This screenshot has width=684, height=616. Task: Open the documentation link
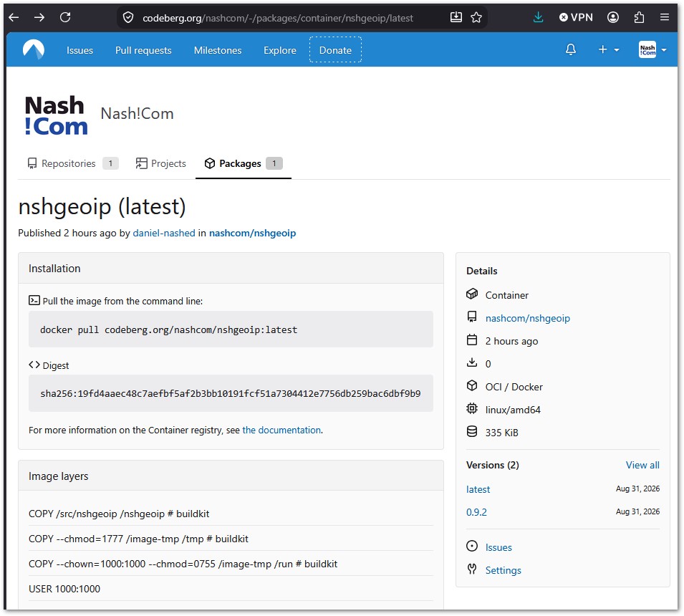281,430
